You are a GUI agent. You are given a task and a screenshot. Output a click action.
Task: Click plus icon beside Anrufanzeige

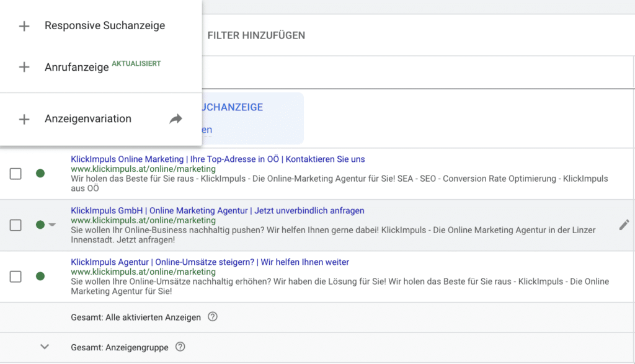[x=24, y=68]
